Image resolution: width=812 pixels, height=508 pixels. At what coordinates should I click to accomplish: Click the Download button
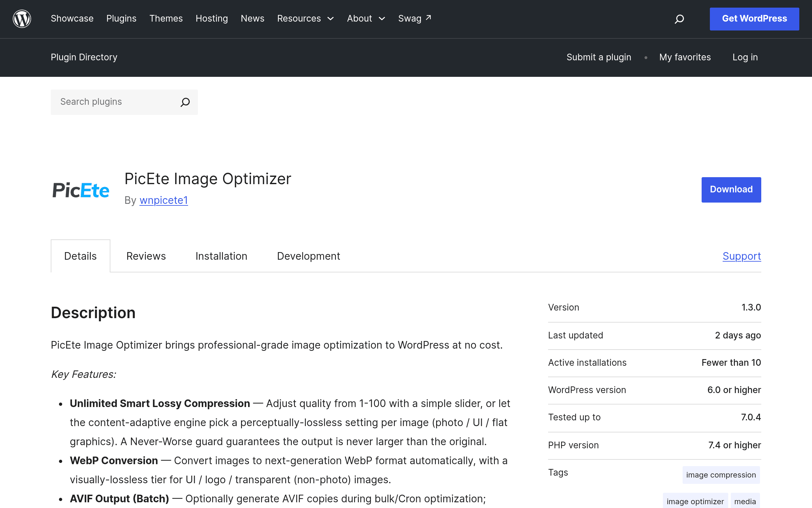tap(731, 190)
